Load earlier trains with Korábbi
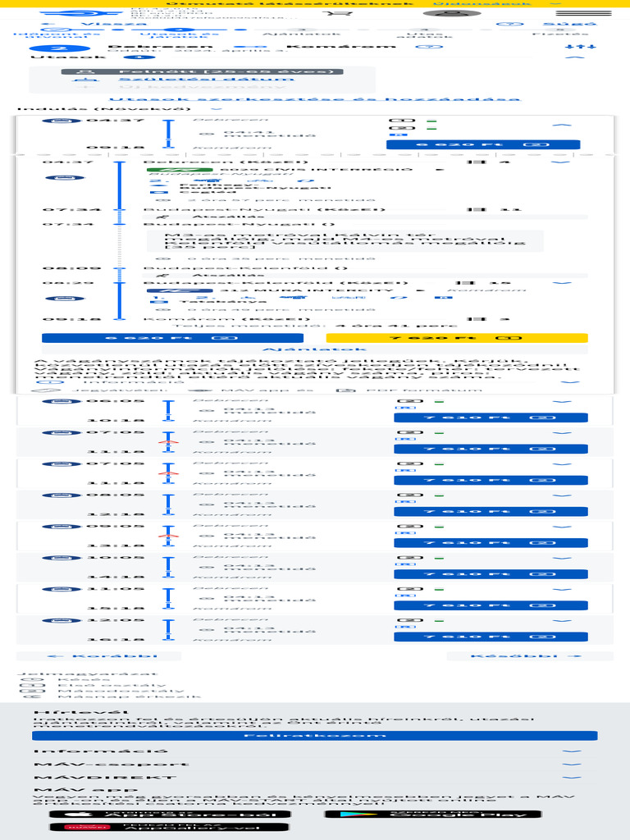 (98, 656)
